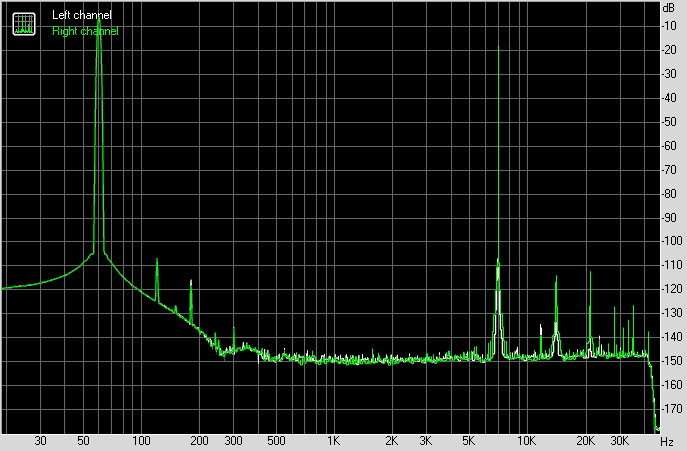
Task: Click the '200' frequency axis label
Action: coord(199,440)
